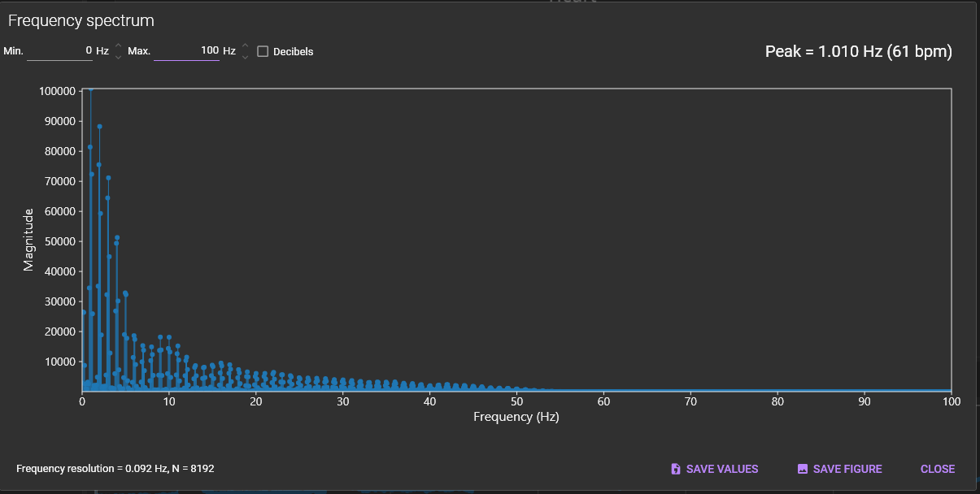
Task: Click the CSV file icon beside Save Values
Action: click(675, 469)
